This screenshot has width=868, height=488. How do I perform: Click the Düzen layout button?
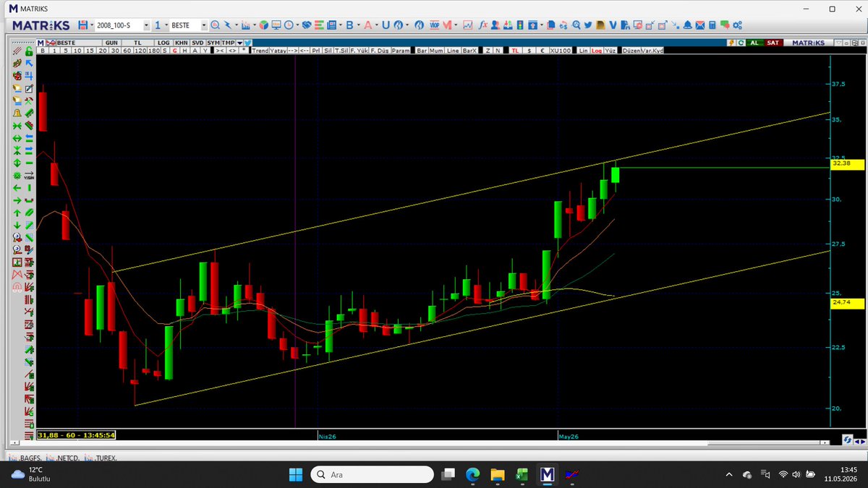pyautogui.click(x=631, y=51)
